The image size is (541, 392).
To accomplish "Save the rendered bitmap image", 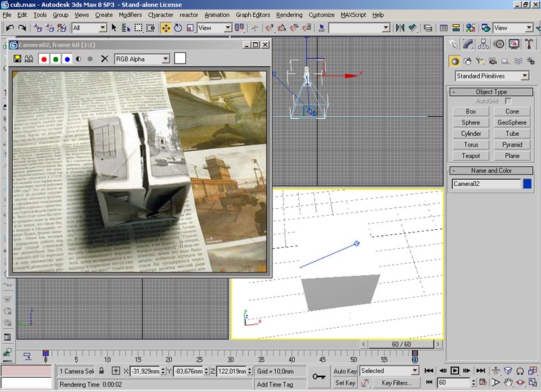I will [x=18, y=59].
